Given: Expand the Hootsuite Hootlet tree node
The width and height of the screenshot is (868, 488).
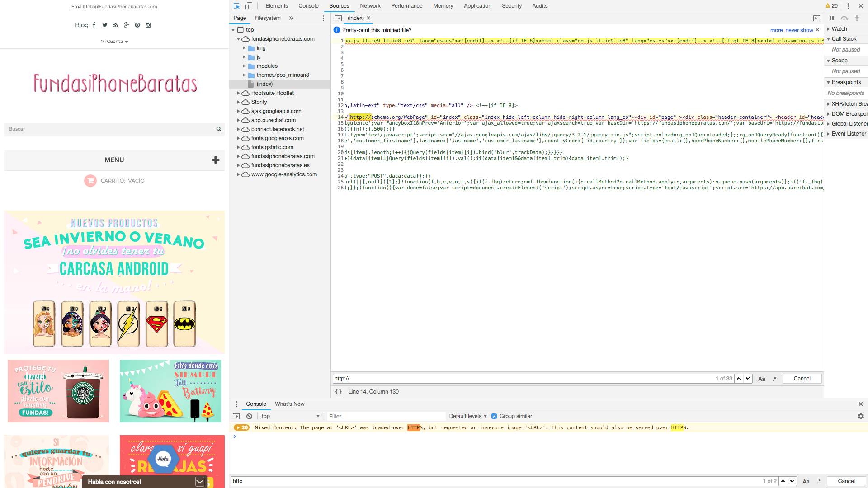Looking at the screenshot, I should click(x=239, y=93).
